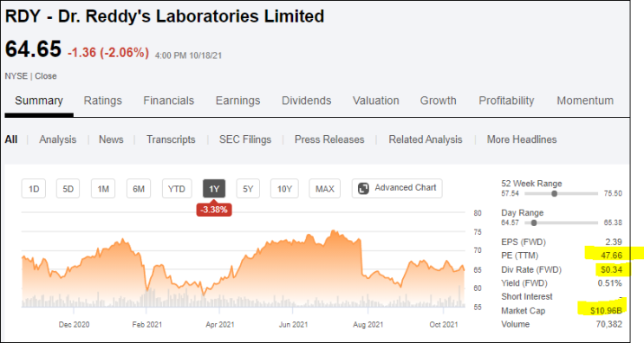Image resolution: width=644 pixels, height=343 pixels.
Task: Open Related Analysis headlines
Action: (426, 139)
